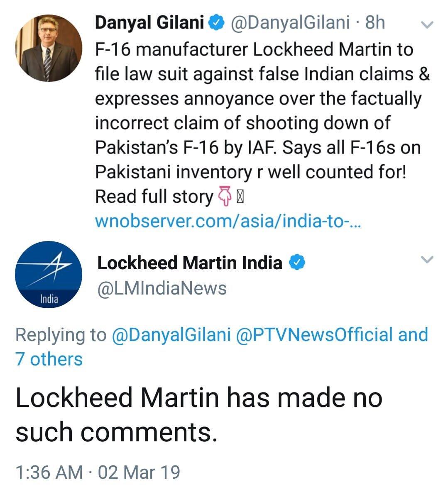Click the quoted tweet body about F-16 lawsuit

pos(263,123)
